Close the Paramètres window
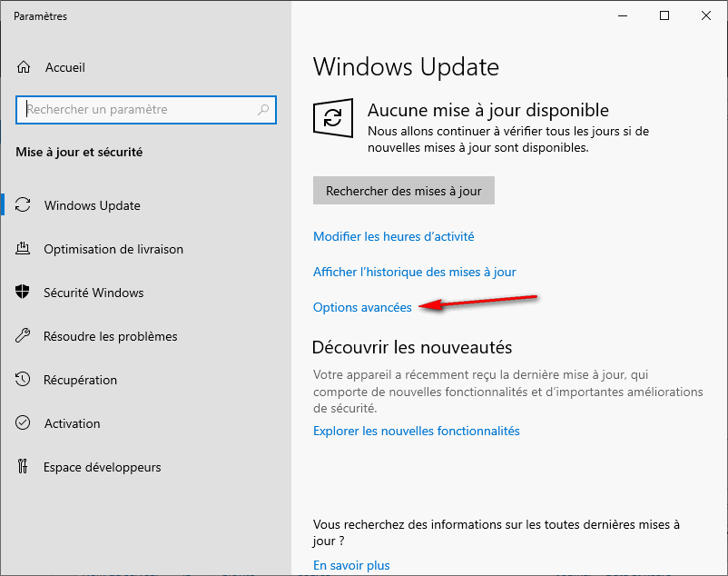The height and width of the screenshot is (576, 728). point(706,15)
